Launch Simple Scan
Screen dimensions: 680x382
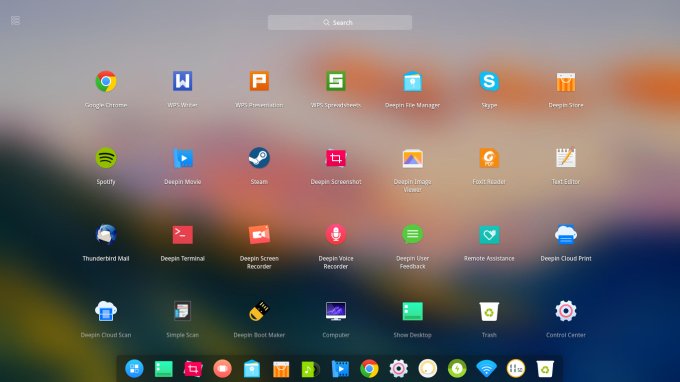[x=183, y=311]
